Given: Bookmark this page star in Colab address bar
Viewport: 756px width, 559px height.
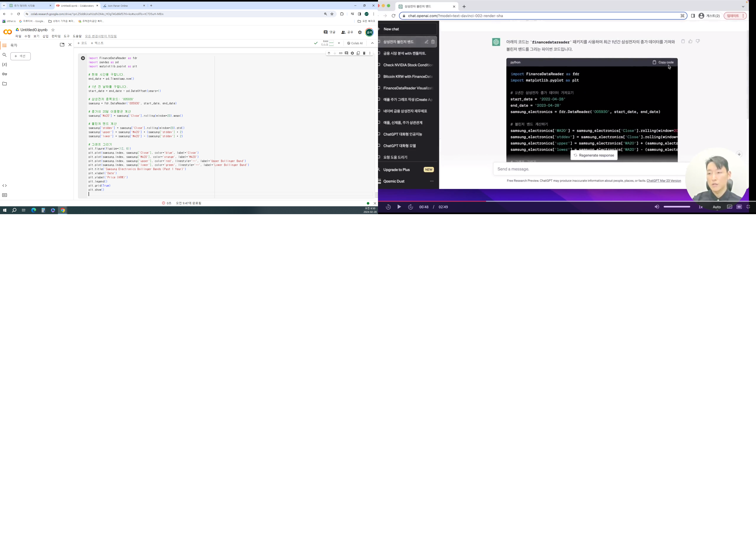Looking at the screenshot, I should tap(332, 14).
